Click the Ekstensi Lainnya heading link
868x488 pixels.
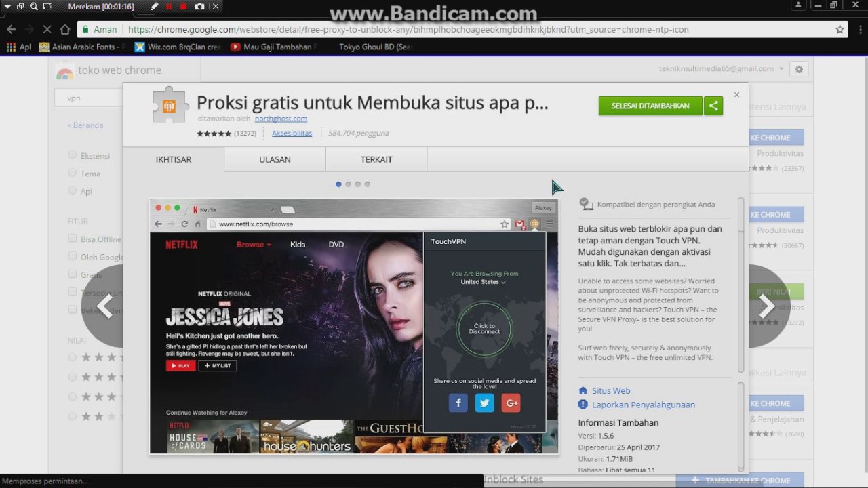click(778, 107)
